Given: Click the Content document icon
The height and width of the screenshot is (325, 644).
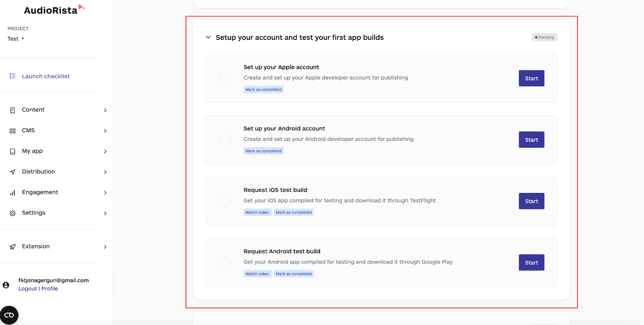Looking at the screenshot, I should pyautogui.click(x=12, y=110).
